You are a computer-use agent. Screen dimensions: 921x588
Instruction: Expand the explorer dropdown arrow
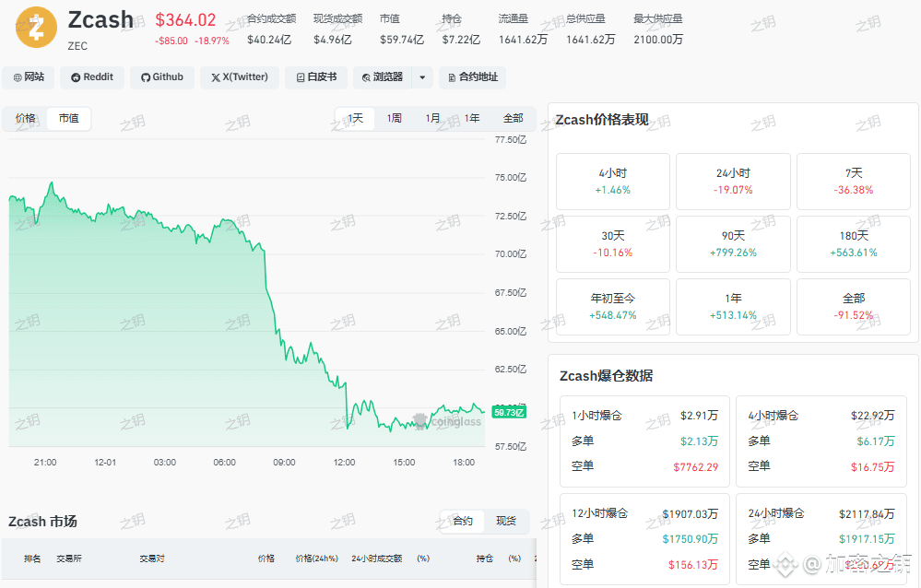coord(422,76)
